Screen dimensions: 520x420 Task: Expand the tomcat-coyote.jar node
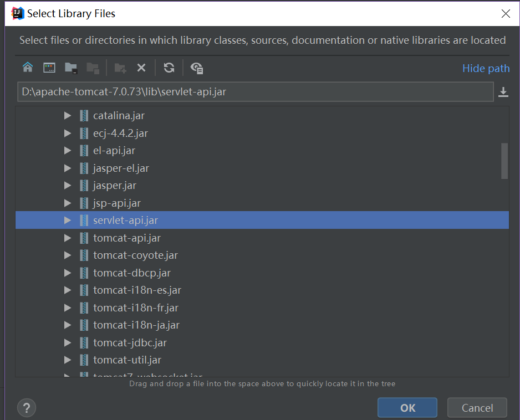tap(68, 255)
